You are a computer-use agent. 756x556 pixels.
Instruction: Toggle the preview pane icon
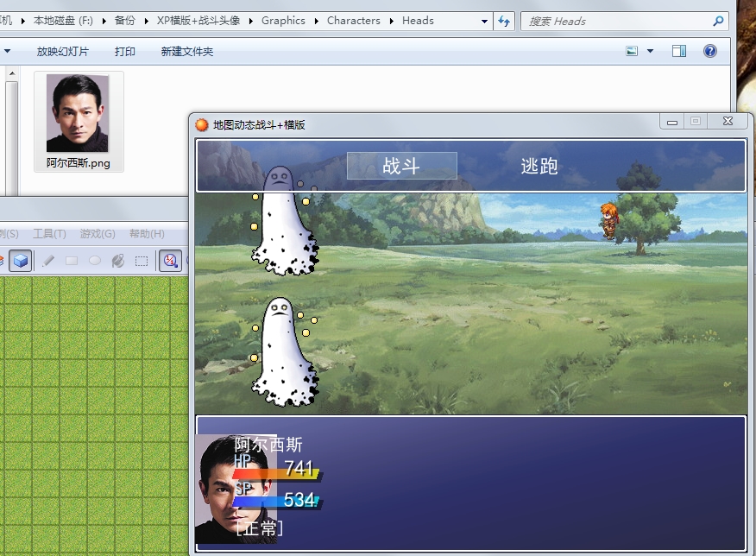pyautogui.click(x=679, y=51)
